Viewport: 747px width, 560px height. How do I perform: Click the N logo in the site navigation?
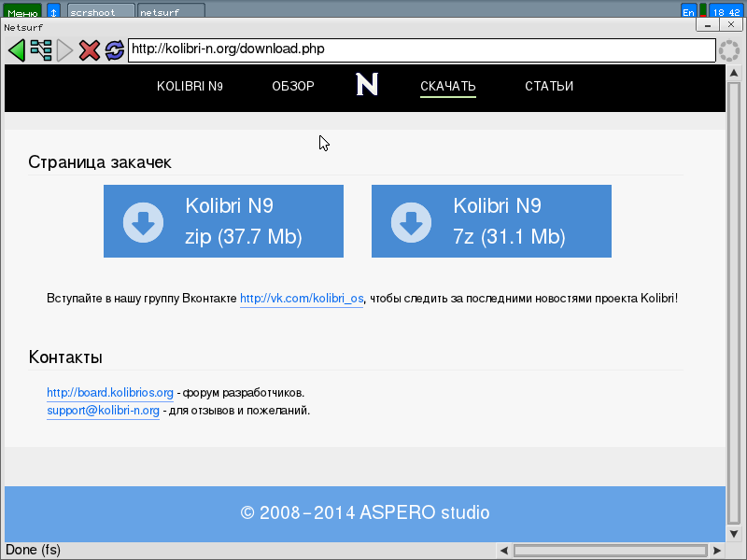click(x=366, y=85)
